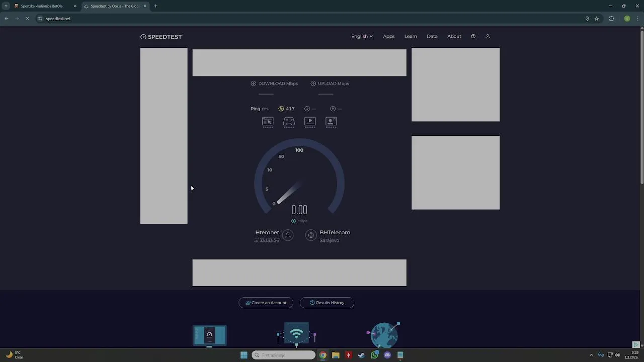Image resolution: width=644 pixels, height=362 pixels.
Task: Open the Data menu
Action: 432,36
